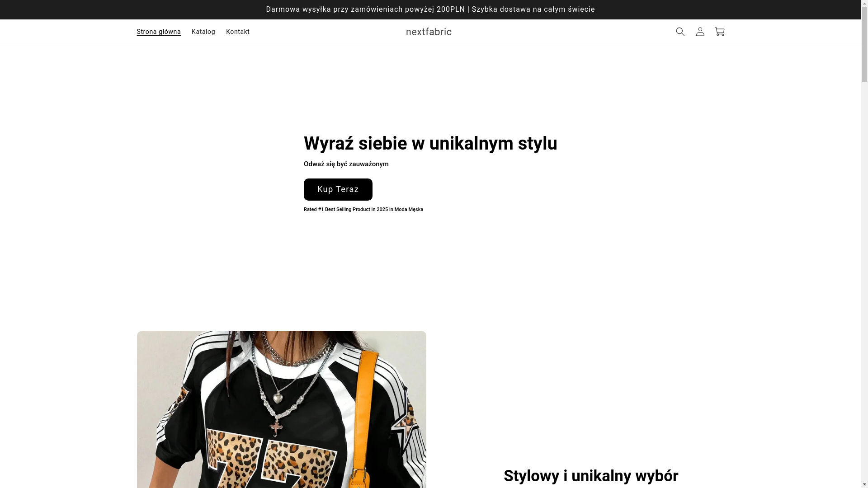Navigate to the Kontakt page
Screen dimensions: 868x488
(x=237, y=32)
